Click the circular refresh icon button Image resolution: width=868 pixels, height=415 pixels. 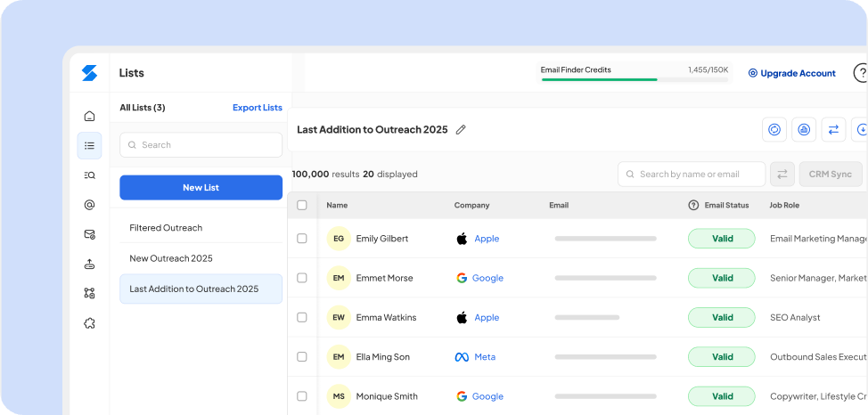coord(774,129)
